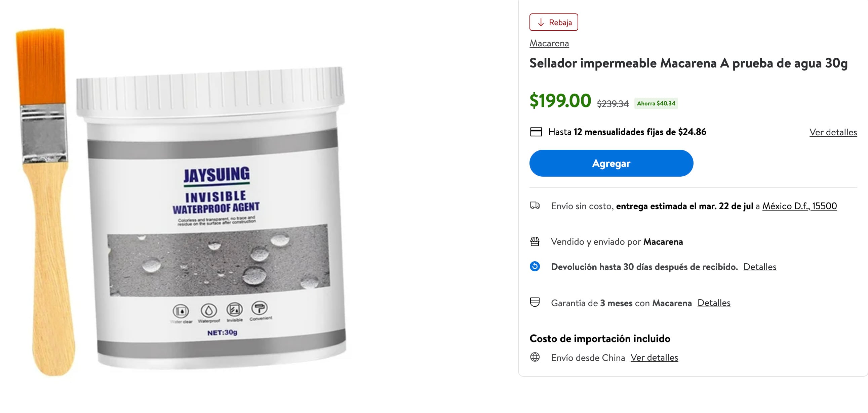Add product with the Agregar button
This screenshot has height=413, width=868.
click(x=611, y=163)
